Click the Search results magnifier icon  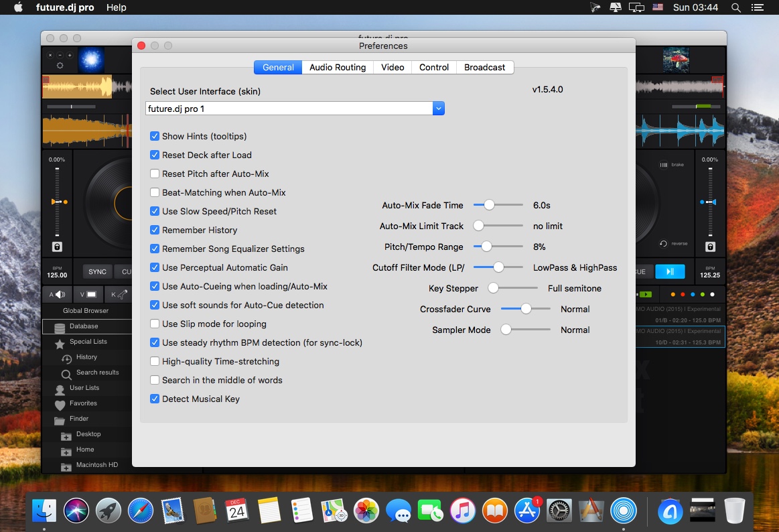(x=66, y=374)
